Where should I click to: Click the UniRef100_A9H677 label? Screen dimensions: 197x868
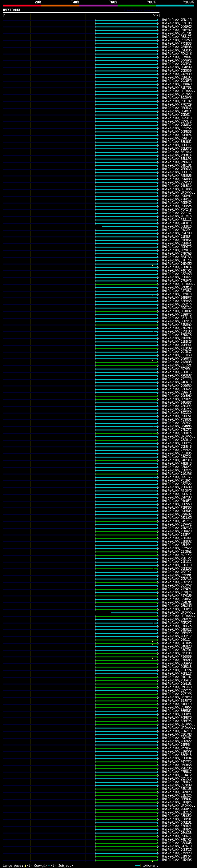pyautogui.click(x=177, y=836)
